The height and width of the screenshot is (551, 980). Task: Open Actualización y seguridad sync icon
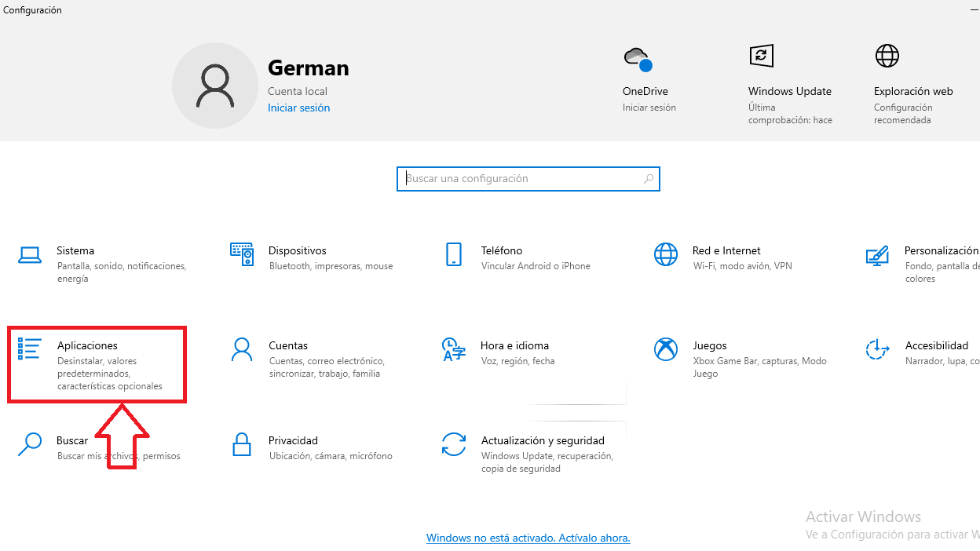(x=454, y=444)
